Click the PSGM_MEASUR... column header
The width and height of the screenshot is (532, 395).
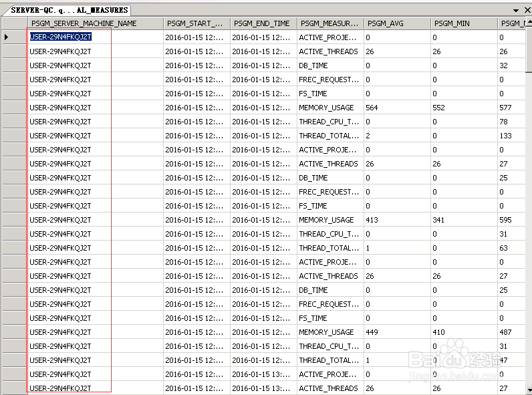(330, 23)
